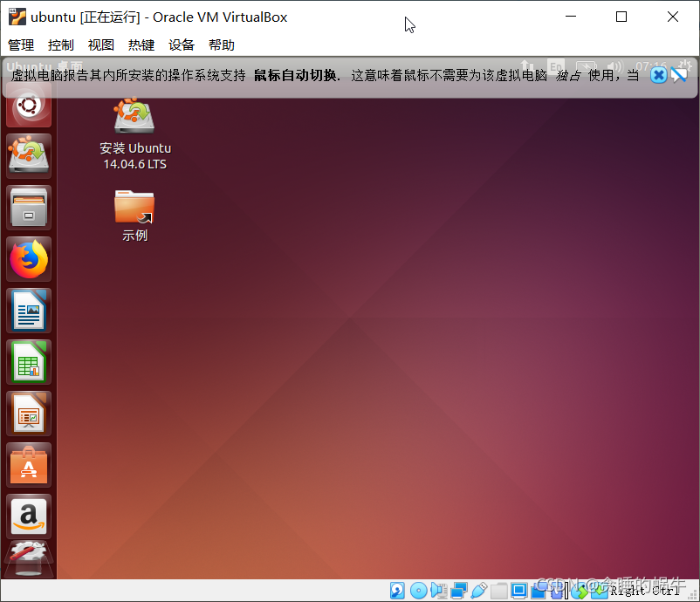Image resolution: width=700 pixels, height=602 pixels.
Task: Click the hard disk activity indicator
Action: (397, 591)
